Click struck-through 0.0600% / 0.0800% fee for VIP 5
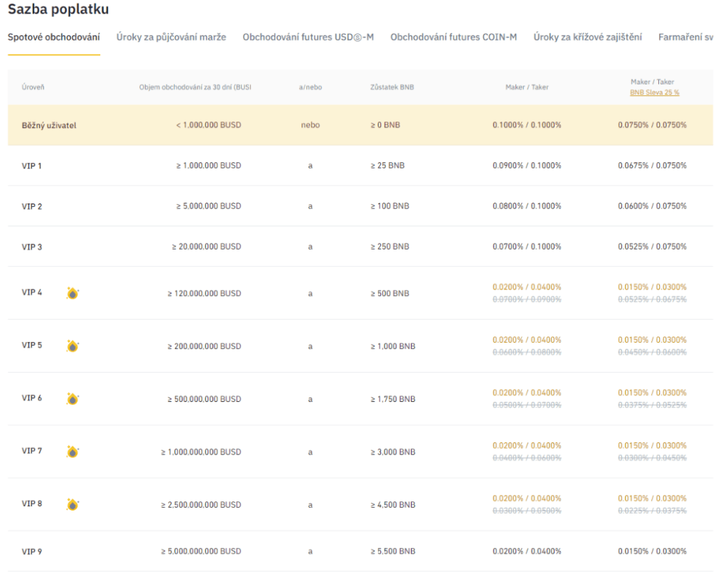 [527, 353]
